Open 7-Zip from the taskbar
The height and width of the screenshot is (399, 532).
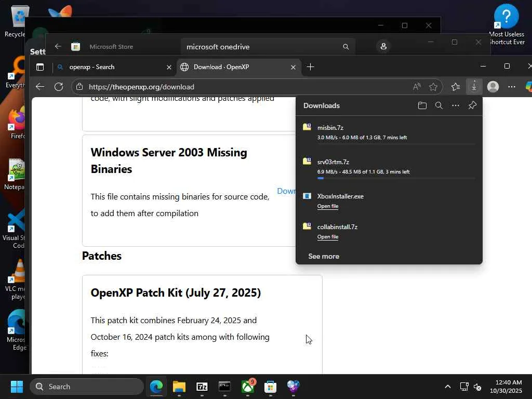click(x=202, y=387)
